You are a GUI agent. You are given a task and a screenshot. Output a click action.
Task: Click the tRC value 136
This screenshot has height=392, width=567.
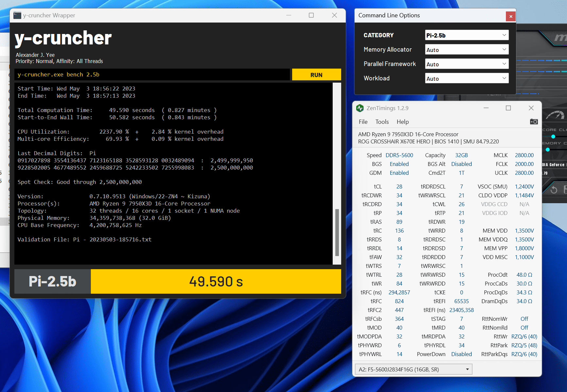click(399, 231)
